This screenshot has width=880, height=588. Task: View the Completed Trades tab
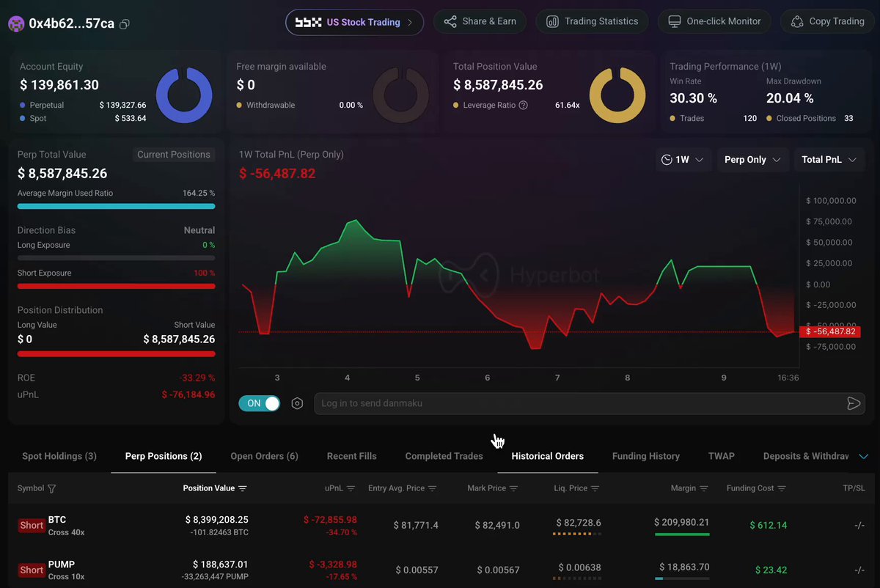(444, 456)
